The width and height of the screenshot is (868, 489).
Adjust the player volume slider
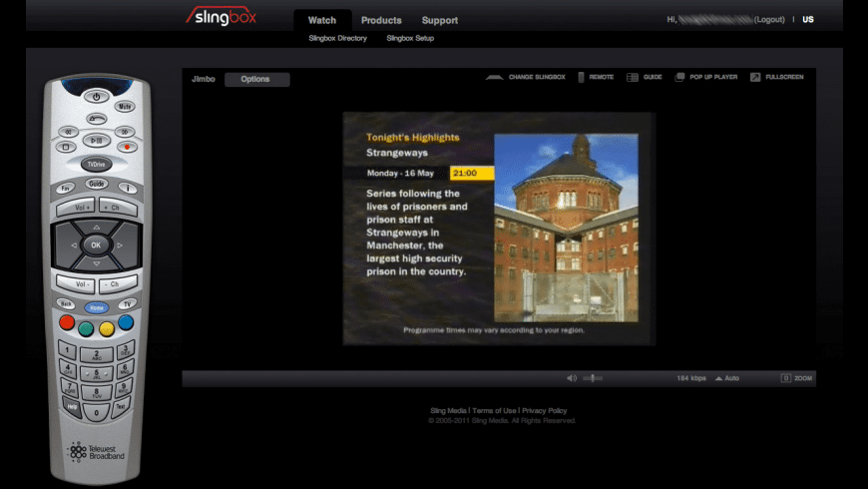coord(593,378)
